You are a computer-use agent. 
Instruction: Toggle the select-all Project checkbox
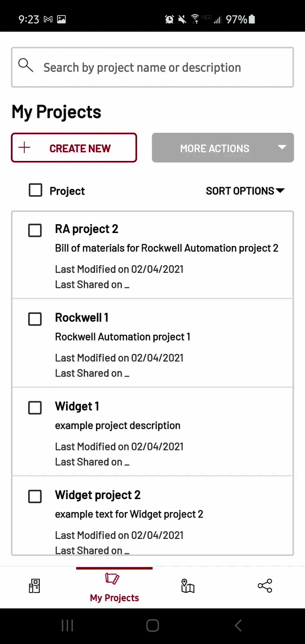(35, 191)
